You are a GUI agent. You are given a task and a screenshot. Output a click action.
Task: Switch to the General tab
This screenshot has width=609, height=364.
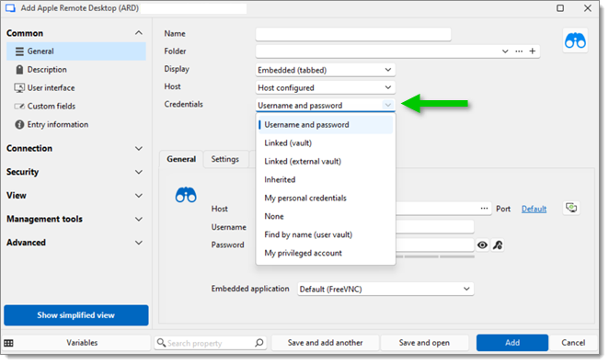[181, 159]
